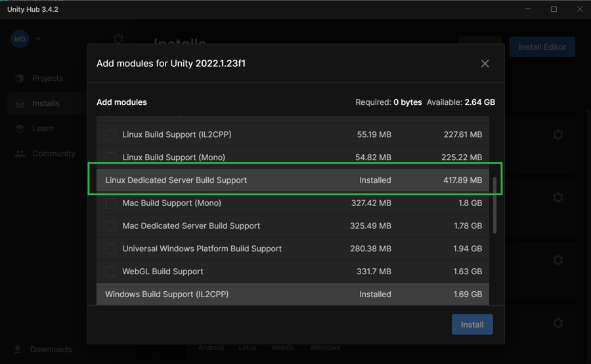Open settings gear of first installed editor
The image size is (591, 364).
tap(558, 134)
